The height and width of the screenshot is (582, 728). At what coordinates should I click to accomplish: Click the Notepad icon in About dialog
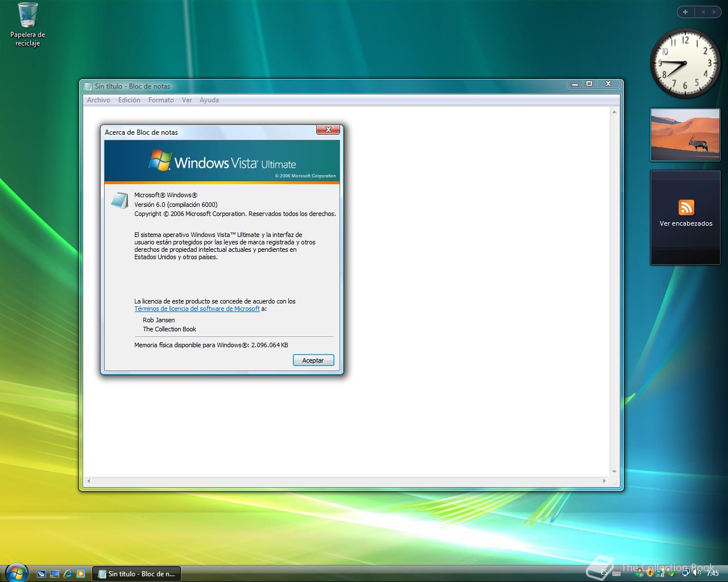[119, 200]
